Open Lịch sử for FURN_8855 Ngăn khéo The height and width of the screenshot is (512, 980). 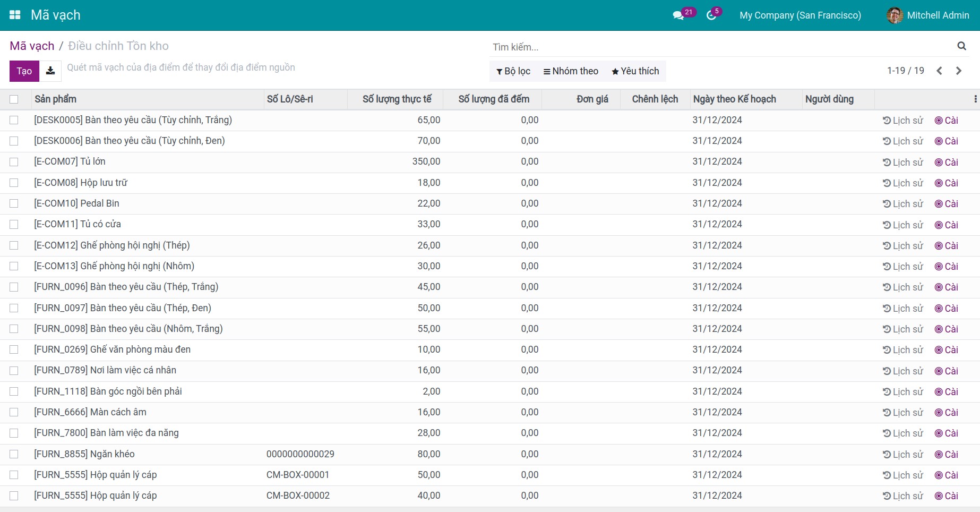pyautogui.click(x=902, y=455)
